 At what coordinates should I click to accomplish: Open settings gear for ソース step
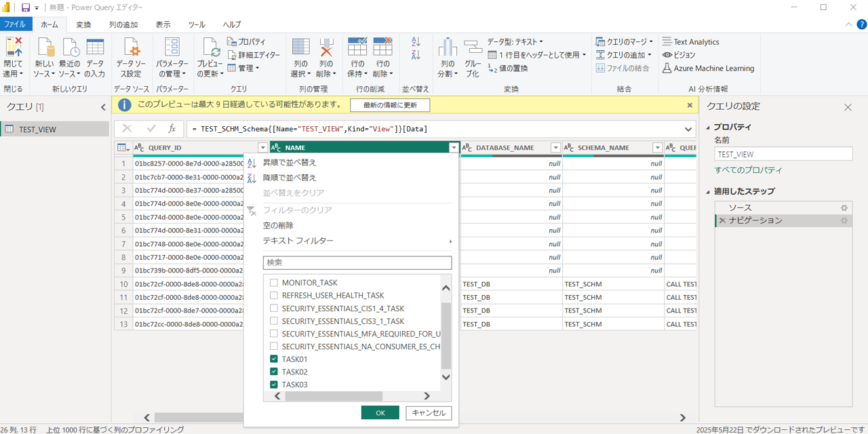[844, 208]
